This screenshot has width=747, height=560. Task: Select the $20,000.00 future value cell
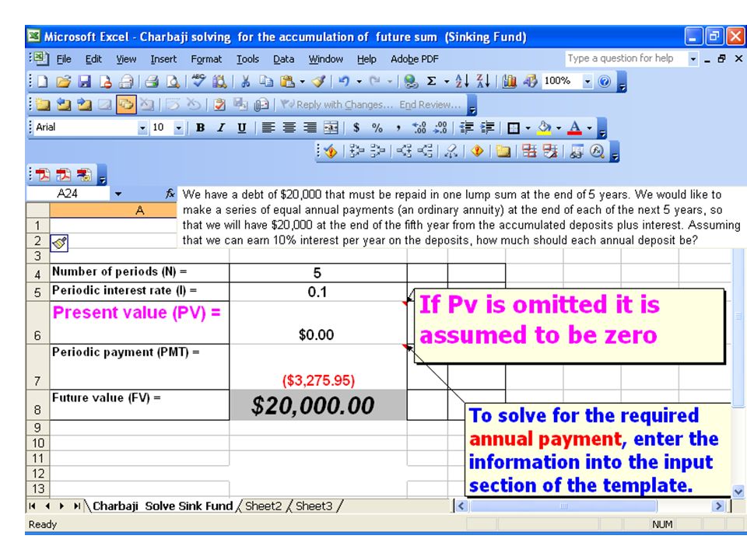point(318,405)
